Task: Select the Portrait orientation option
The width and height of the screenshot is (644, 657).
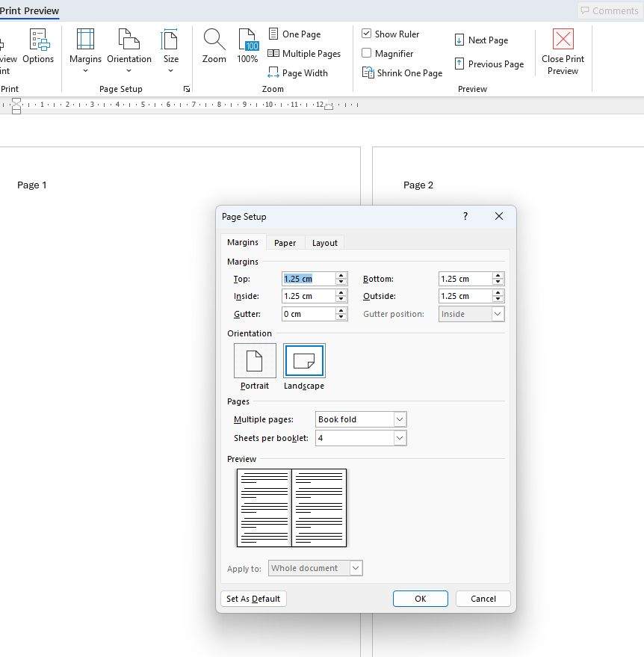Action: coord(255,361)
